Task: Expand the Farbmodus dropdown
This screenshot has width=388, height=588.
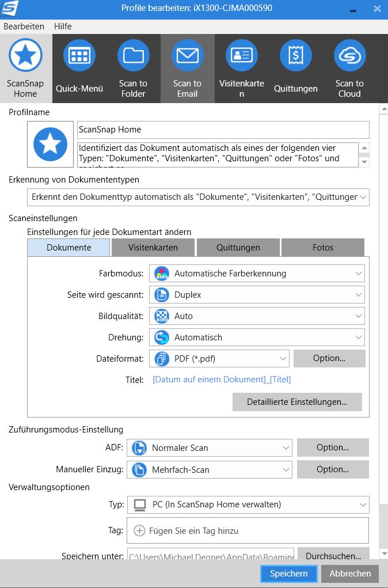Action: [257, 274]
